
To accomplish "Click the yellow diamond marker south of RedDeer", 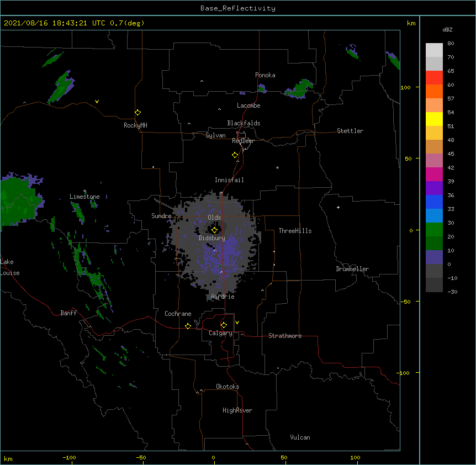I will click(235, 155).
